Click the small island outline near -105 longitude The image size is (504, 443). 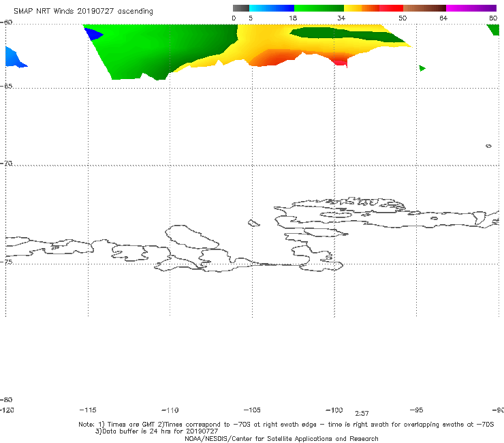point(253,223)
